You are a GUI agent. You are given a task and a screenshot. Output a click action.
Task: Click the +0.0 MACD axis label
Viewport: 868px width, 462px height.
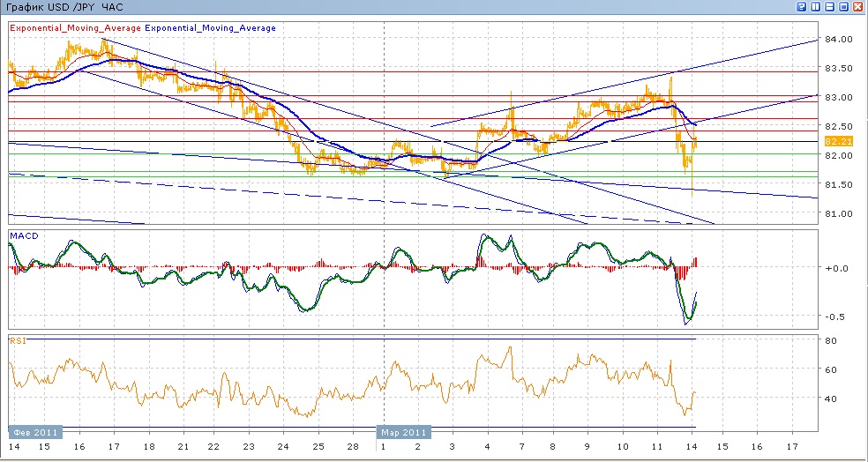(834, 268)
